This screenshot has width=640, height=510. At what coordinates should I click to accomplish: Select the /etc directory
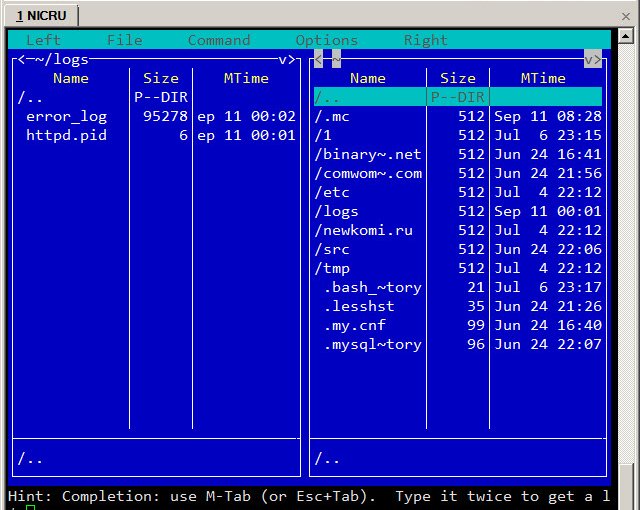pyautogui.click(x=331, y=192)
